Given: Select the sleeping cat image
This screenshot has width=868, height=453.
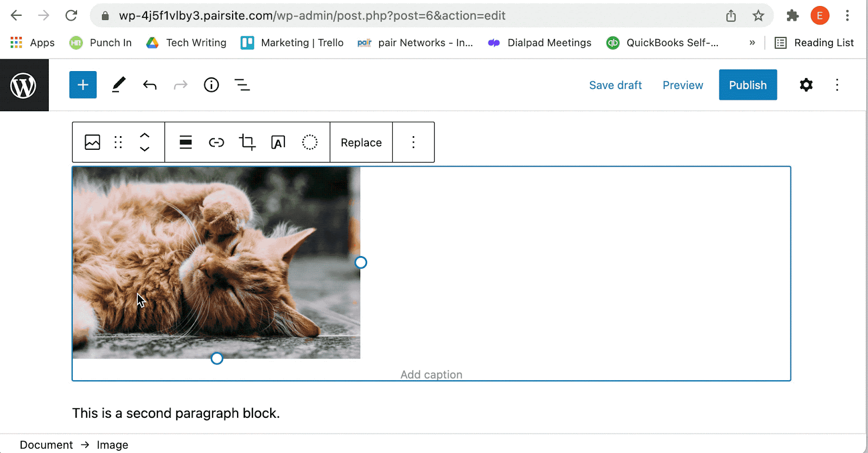Looking at the screenshot, I should (x=216, y=263).
